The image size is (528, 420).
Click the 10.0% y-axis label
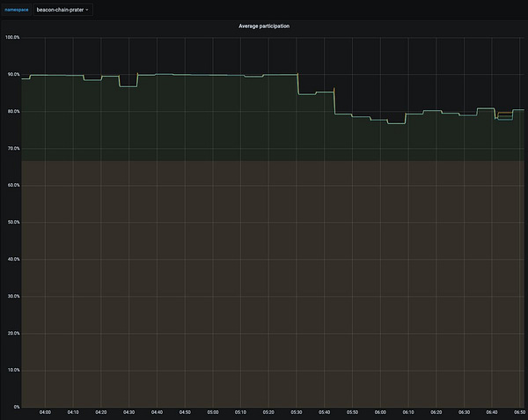click(13, 370)
